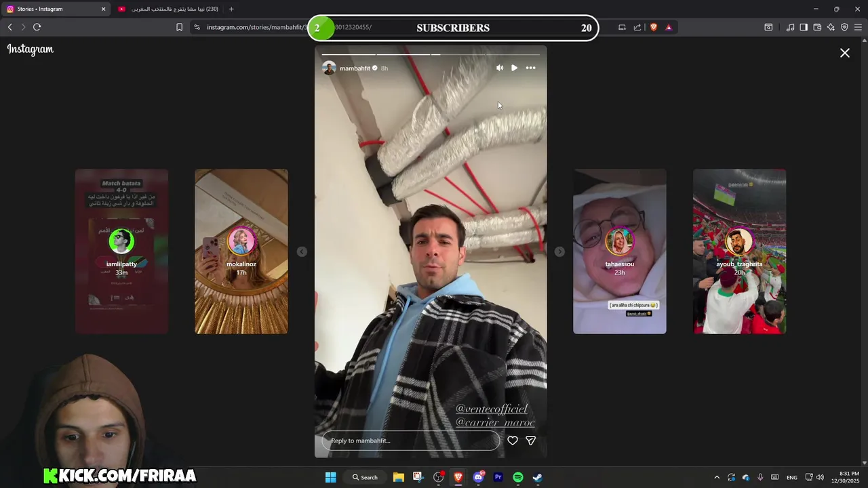Open Brave browser from taskbar
The height and width of the screenshot is (488, 868).
point(458,477)
